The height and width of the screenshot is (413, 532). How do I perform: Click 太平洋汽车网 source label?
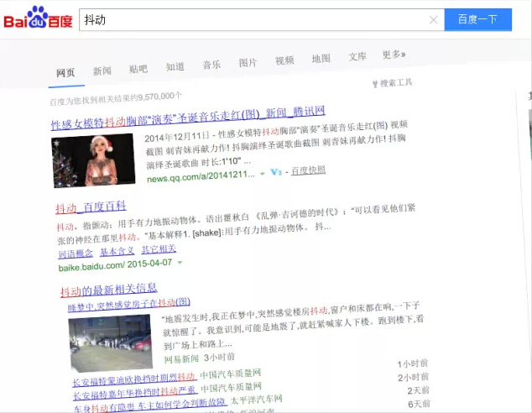(x=256, y=400)
